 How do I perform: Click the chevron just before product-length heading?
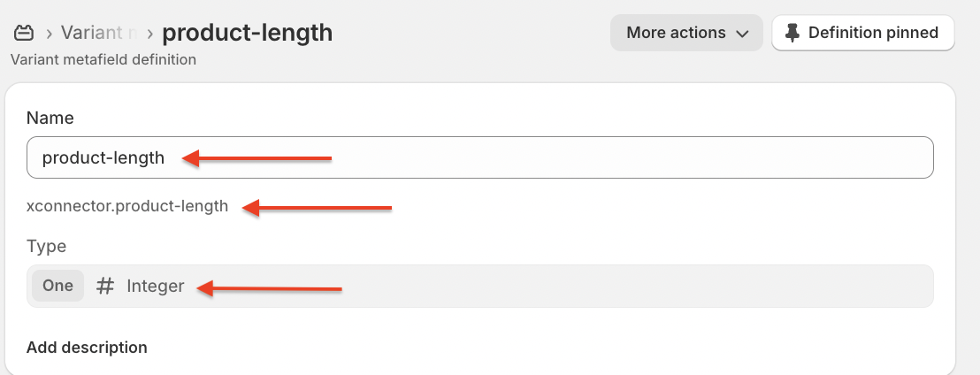click(150, 33)
